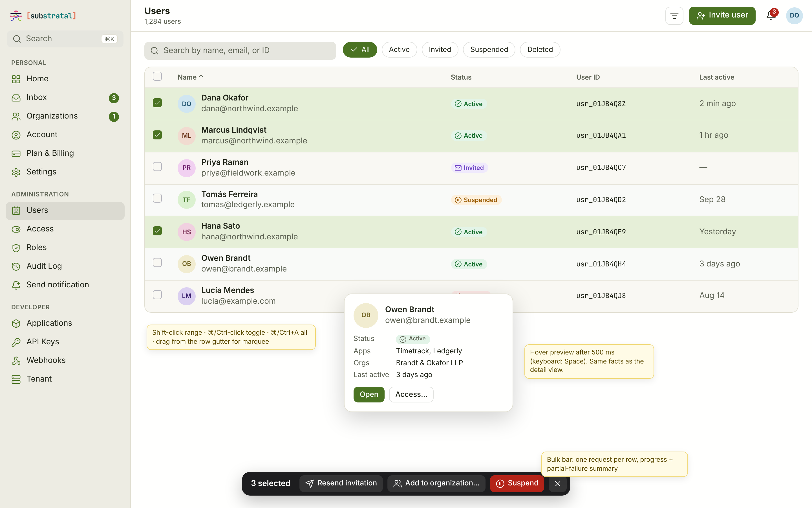Viewport: 812px width, 508px height.
Task: Click the substratal logo
Action: coord(43,16)
